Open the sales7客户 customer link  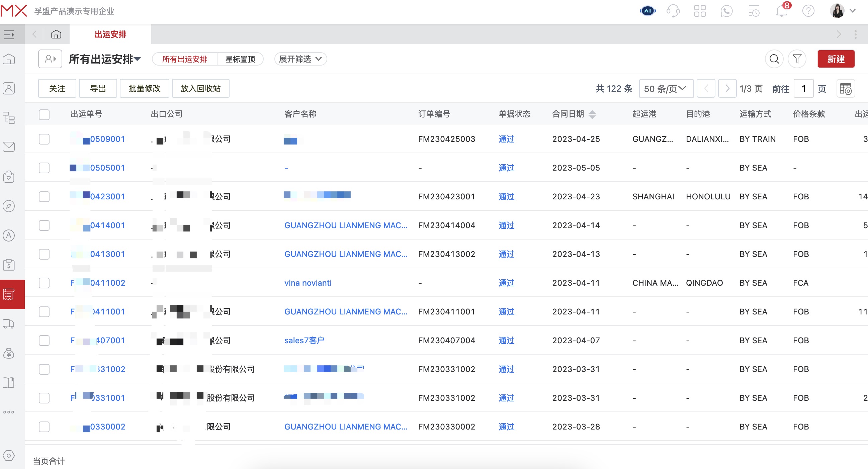pos(304,341)
